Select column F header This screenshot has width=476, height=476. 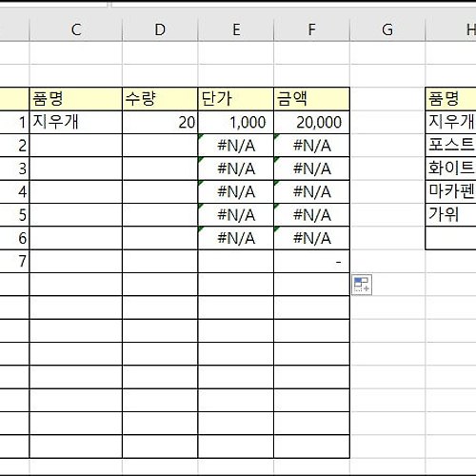click(312, 30)
